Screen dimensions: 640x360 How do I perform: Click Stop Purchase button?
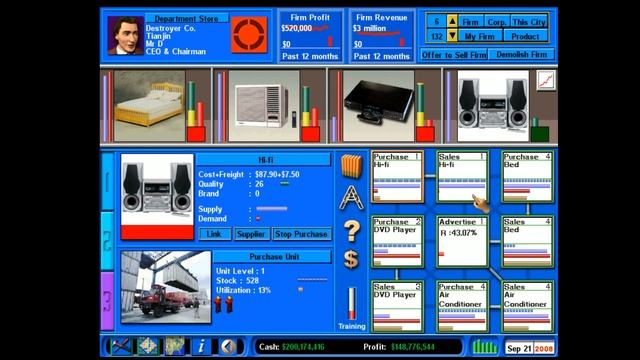pyautogui.click(x=301, y=234)
